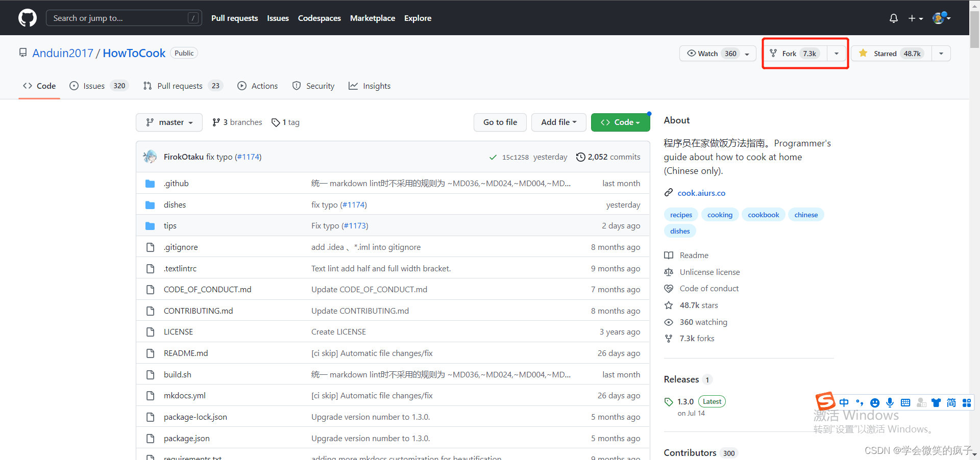980x460 pixels.
Task: Open Explore from top navigation
Action: pos(418,18)
